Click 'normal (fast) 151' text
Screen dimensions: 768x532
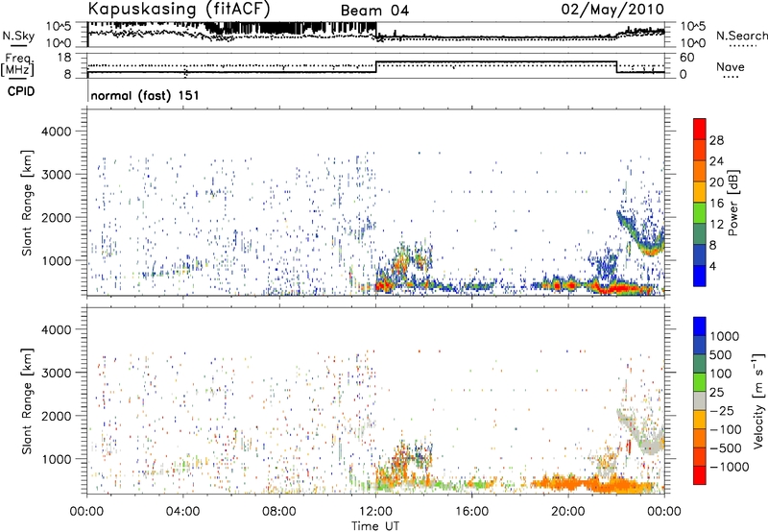tap(145, 95)
